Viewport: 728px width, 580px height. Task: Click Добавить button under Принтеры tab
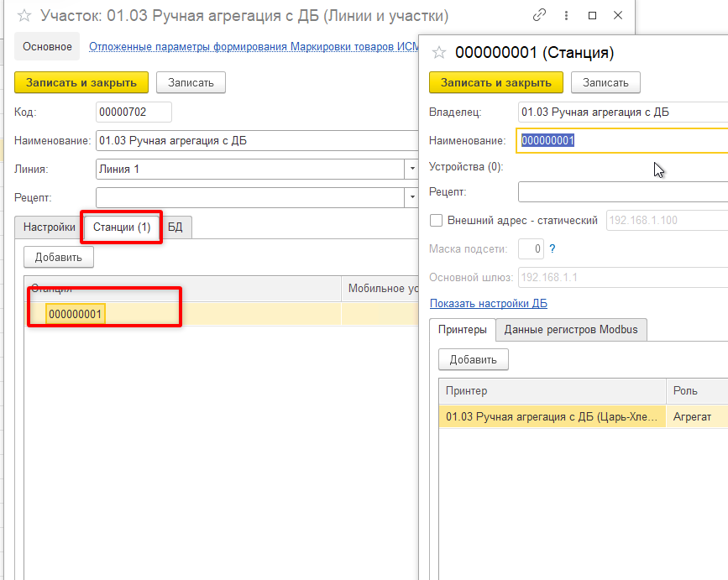pos(473,359)
